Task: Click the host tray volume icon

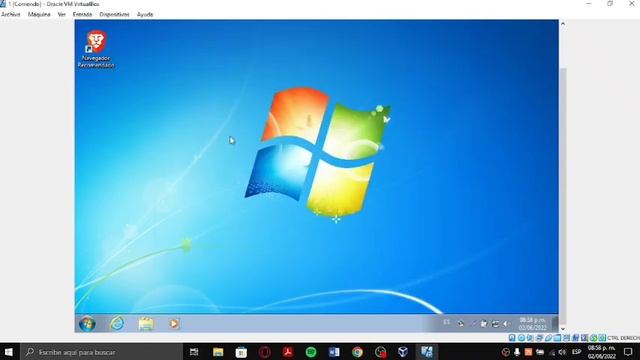Action: (562, 352)
